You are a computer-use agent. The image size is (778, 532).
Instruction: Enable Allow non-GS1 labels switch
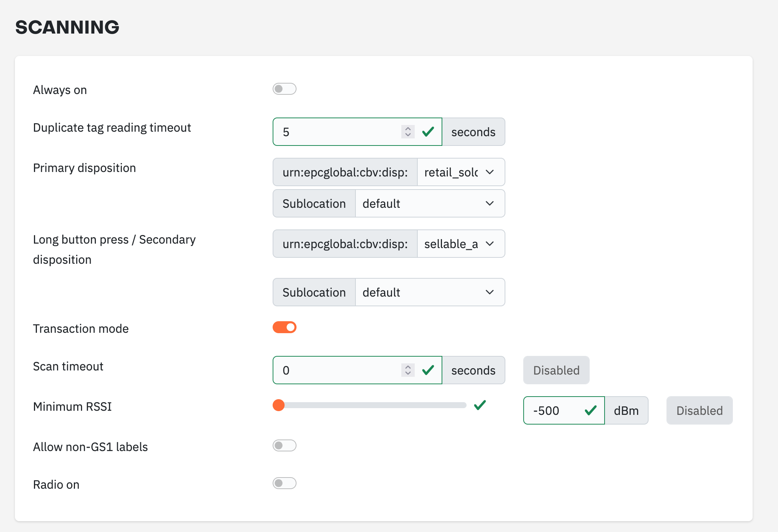pyautogui.click(x=284, y=445)
